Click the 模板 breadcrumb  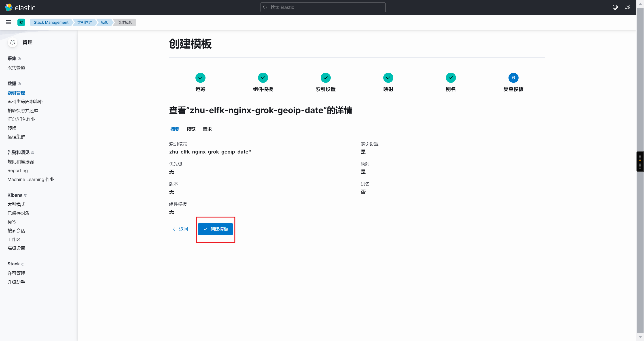tap(105, 22)
